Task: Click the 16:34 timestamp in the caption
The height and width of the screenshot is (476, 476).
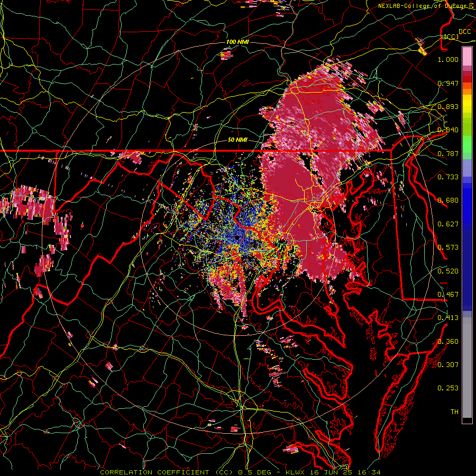Action: click(368, 472)
